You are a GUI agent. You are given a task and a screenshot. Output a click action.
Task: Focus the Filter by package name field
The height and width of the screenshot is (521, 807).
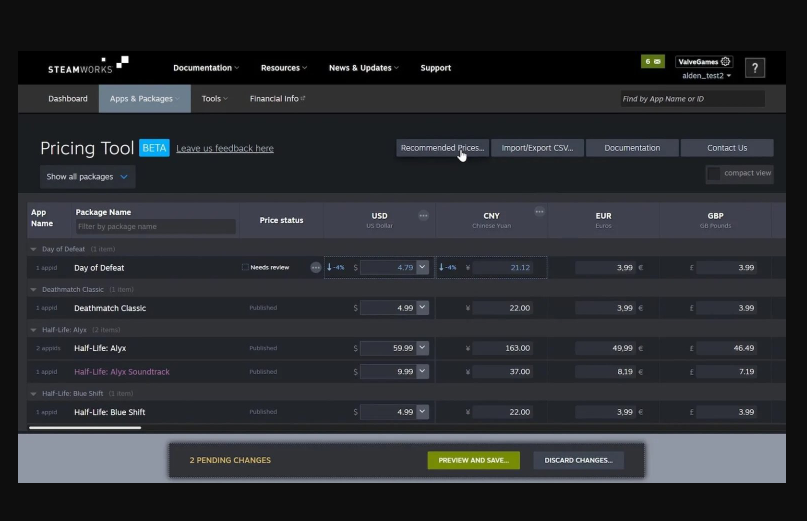pyautogui.click(x=155, y=227)
